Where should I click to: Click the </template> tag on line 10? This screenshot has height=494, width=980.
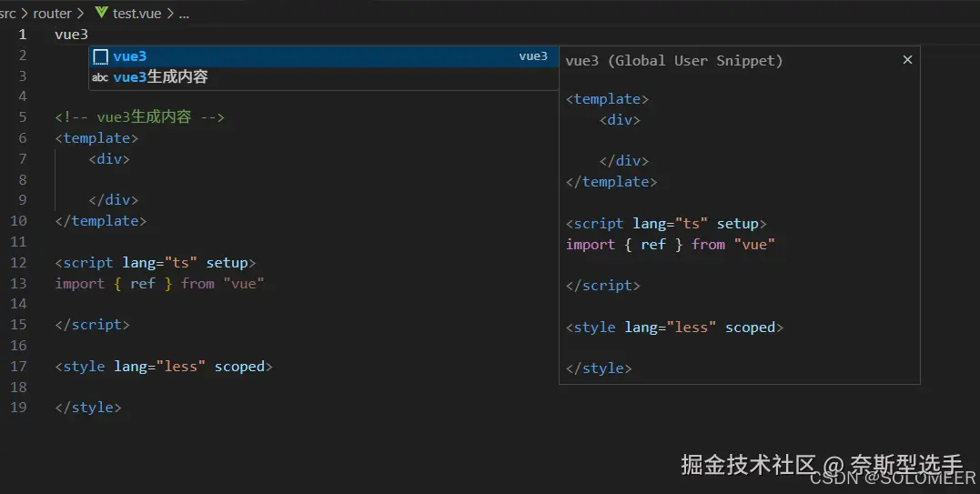click(101, 221)
